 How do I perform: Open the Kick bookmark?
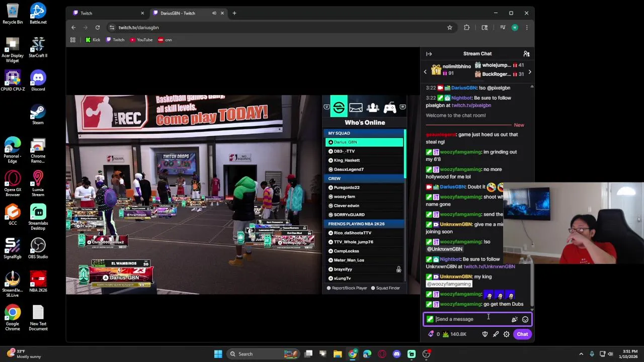click(93, 40)
